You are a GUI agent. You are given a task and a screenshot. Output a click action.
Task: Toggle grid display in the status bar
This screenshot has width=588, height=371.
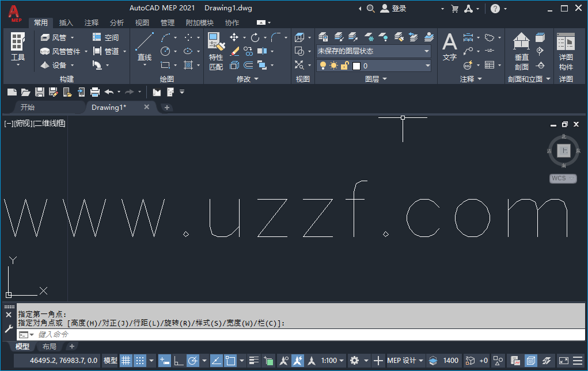(x=126, y=360)
